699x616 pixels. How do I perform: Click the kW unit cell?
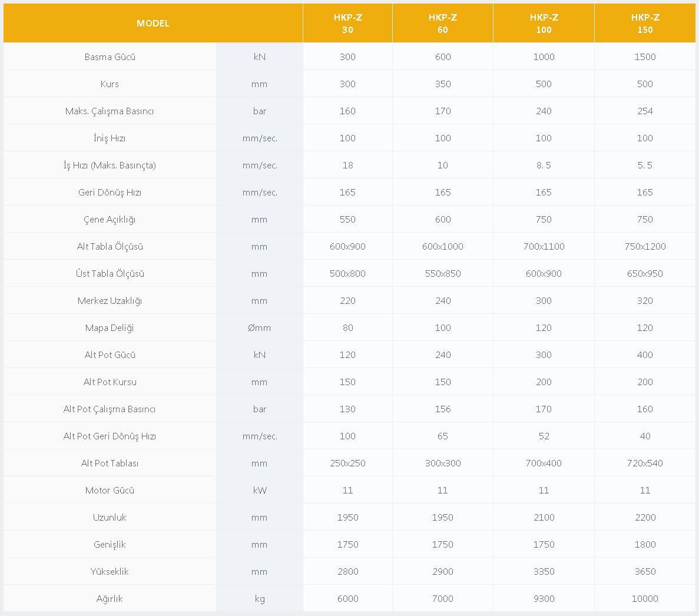pos(260,491)
